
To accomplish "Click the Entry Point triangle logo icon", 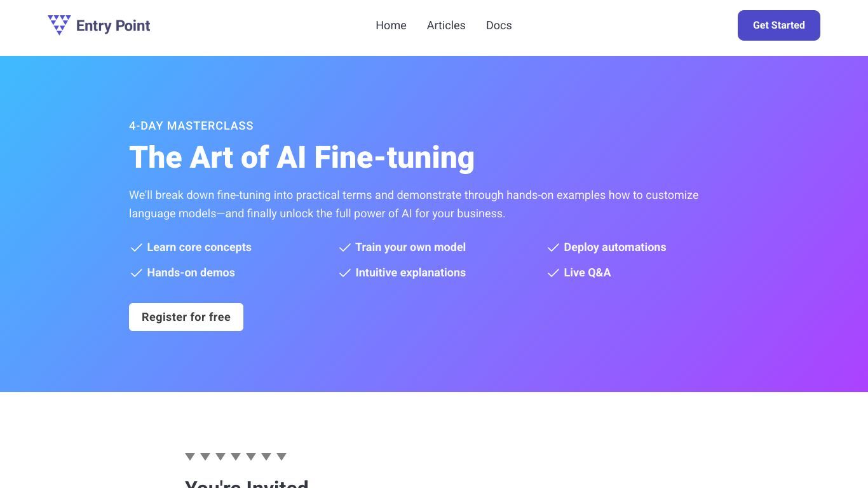I will point(59,25).
